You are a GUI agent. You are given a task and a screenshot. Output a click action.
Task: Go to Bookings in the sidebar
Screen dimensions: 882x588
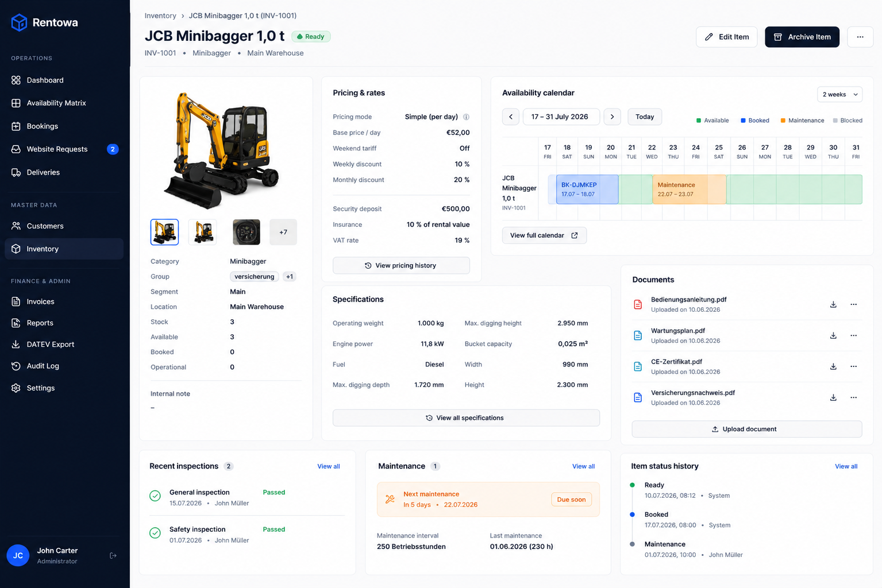pyautogui.click(x=64, y=126)
